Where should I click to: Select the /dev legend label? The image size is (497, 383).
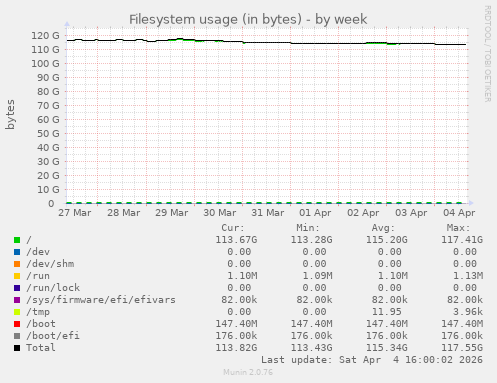(38, 252)
